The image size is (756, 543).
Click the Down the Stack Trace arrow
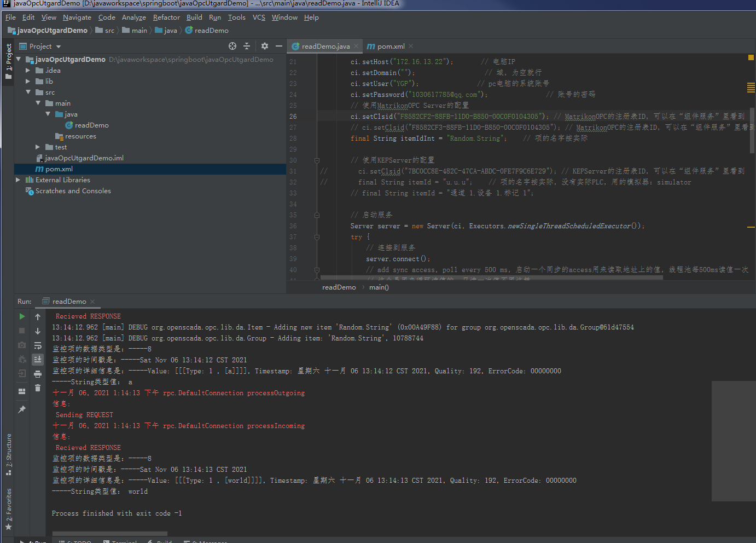[x=37, y=330]
